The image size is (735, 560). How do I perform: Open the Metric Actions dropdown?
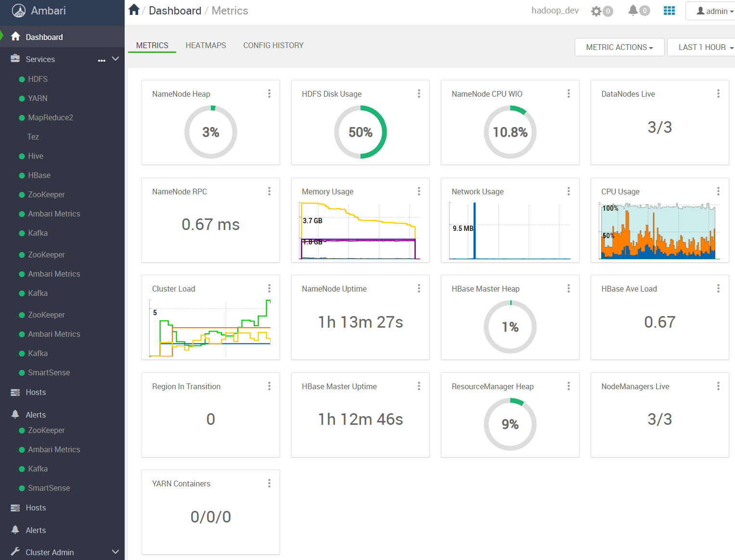click(619, 47)
